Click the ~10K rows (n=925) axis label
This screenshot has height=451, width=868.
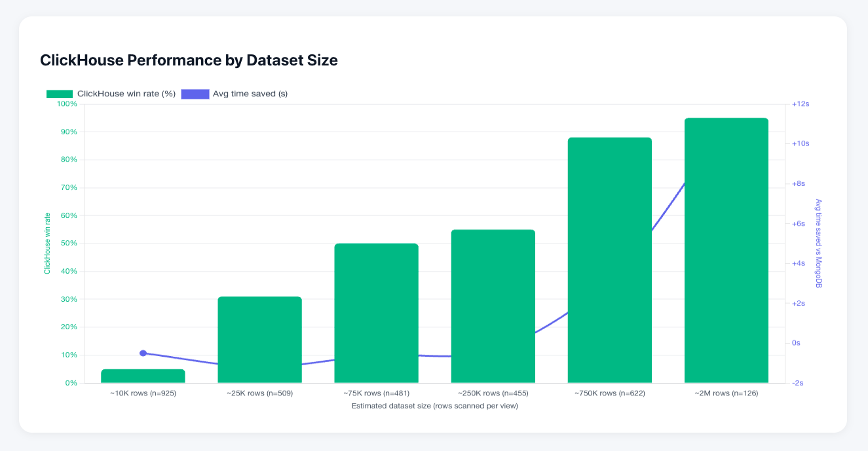coord(143,393)
